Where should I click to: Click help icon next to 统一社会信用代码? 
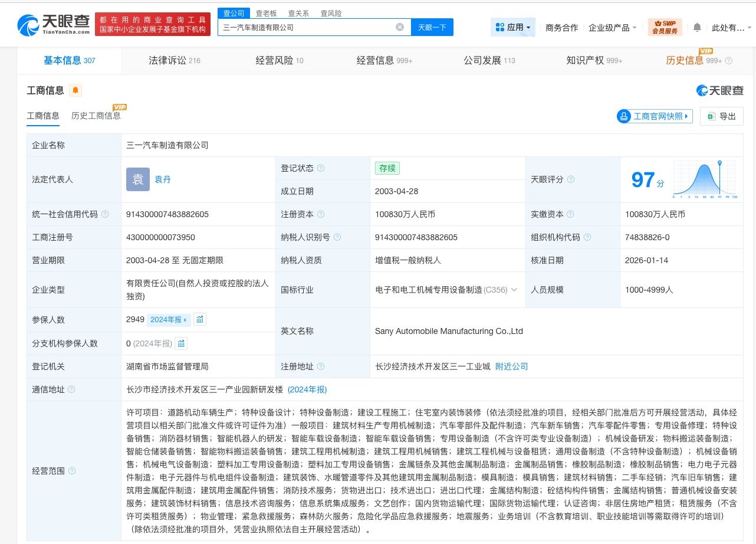pyautogui.click(x=105, y=214)
